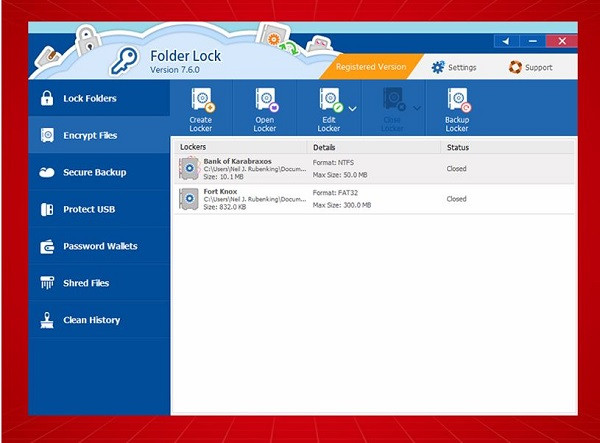
Task: Sort by the Details column header
Action: tap(374, 147)
